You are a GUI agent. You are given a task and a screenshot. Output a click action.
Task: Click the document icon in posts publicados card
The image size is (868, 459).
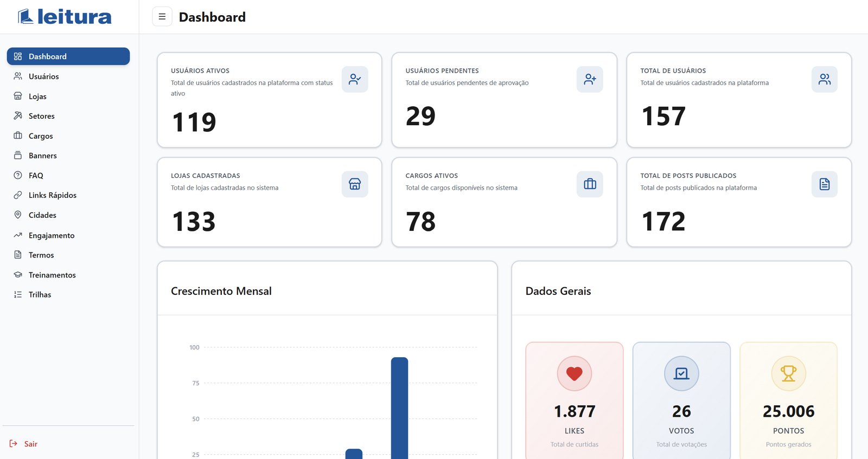[825, 184]
